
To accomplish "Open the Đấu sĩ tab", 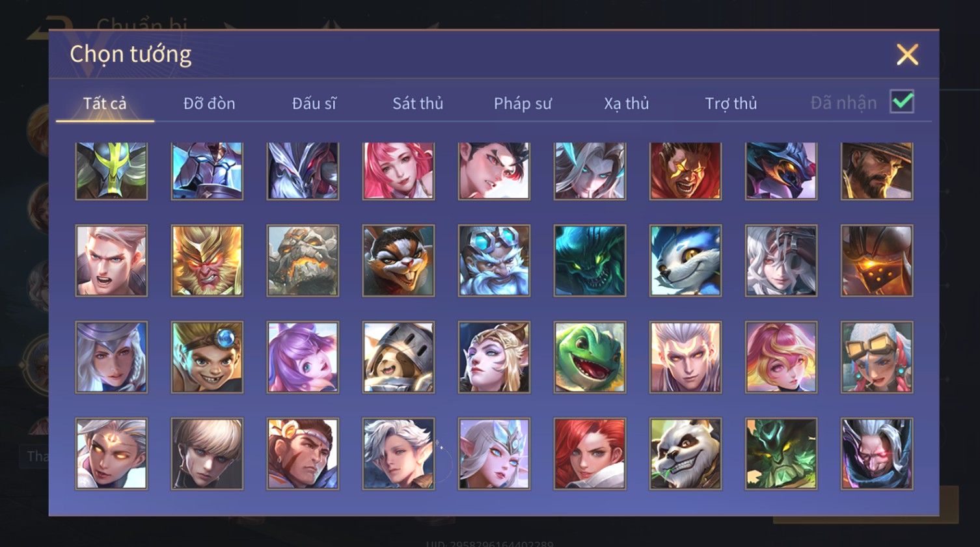I will coord(314,103).
